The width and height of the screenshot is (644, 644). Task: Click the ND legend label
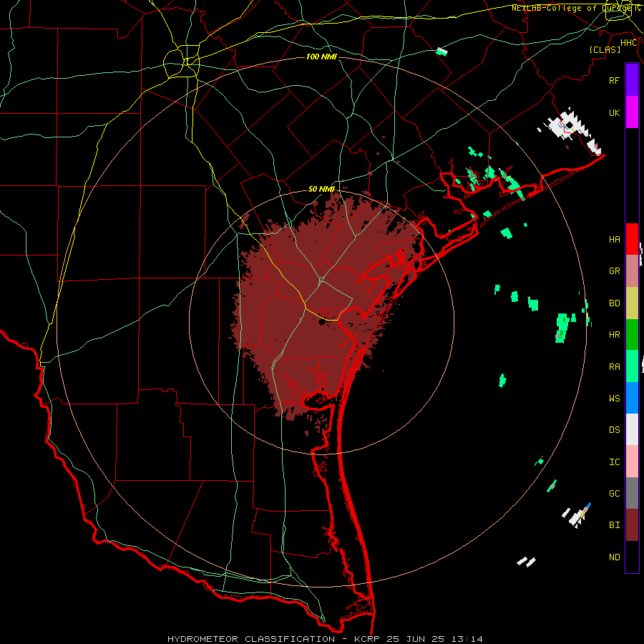click(x=614, y=557)
